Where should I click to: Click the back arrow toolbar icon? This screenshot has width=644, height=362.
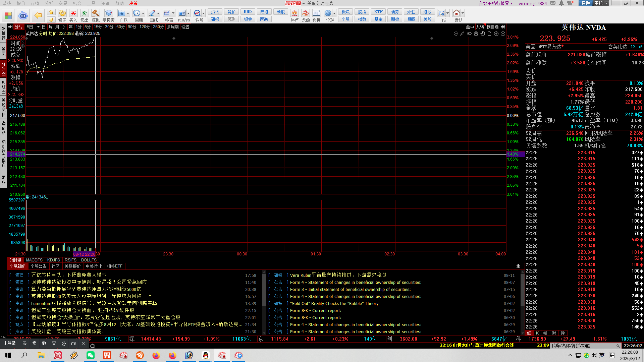tap(38, 15)
